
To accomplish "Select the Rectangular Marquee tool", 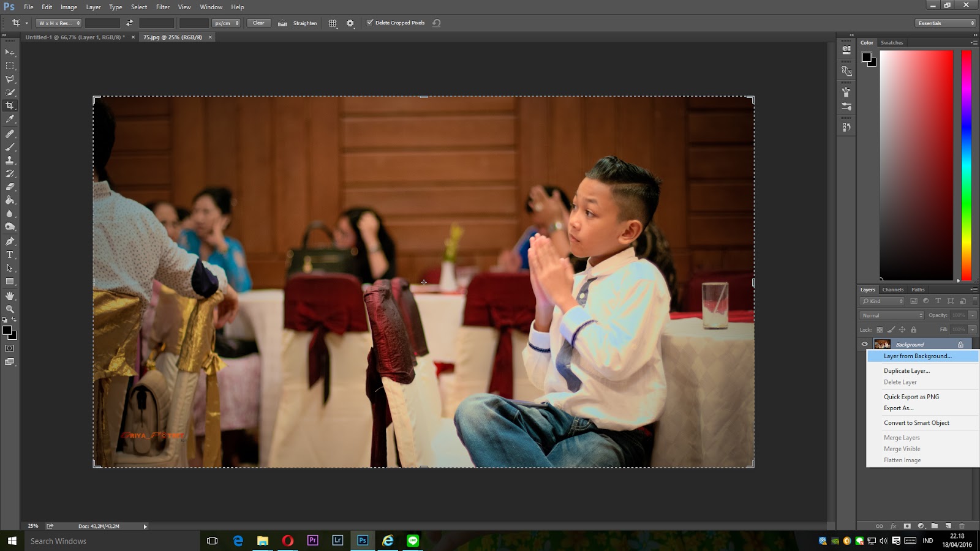I will [10, 66].
